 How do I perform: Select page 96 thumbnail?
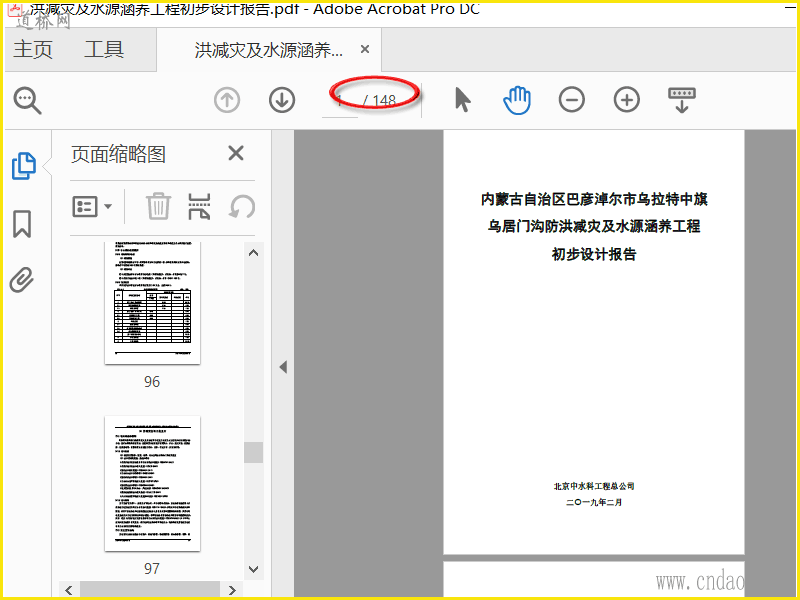[152, 303]
